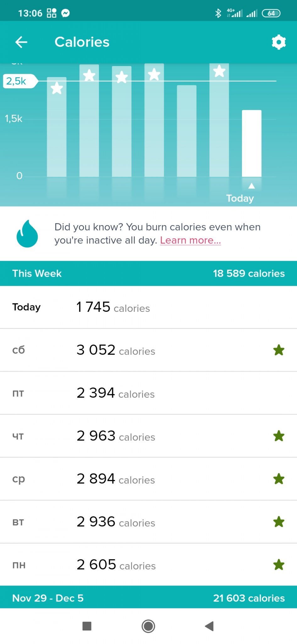Open the чт 2 963 calories row

148,436
